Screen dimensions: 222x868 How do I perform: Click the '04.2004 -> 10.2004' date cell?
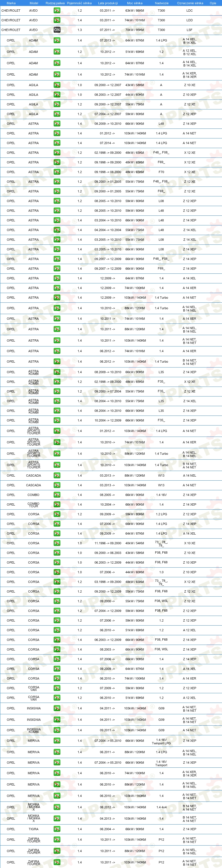(108, 230)
